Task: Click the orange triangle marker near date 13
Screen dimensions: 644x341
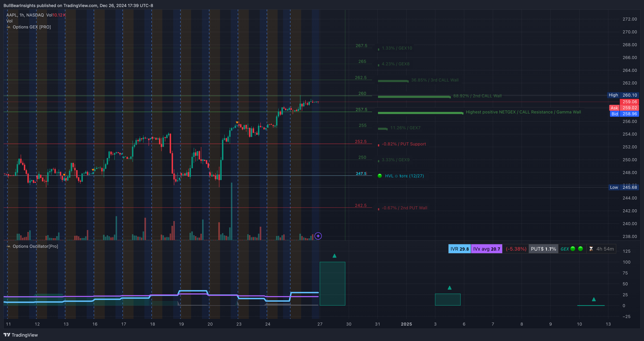Action: 64,175
